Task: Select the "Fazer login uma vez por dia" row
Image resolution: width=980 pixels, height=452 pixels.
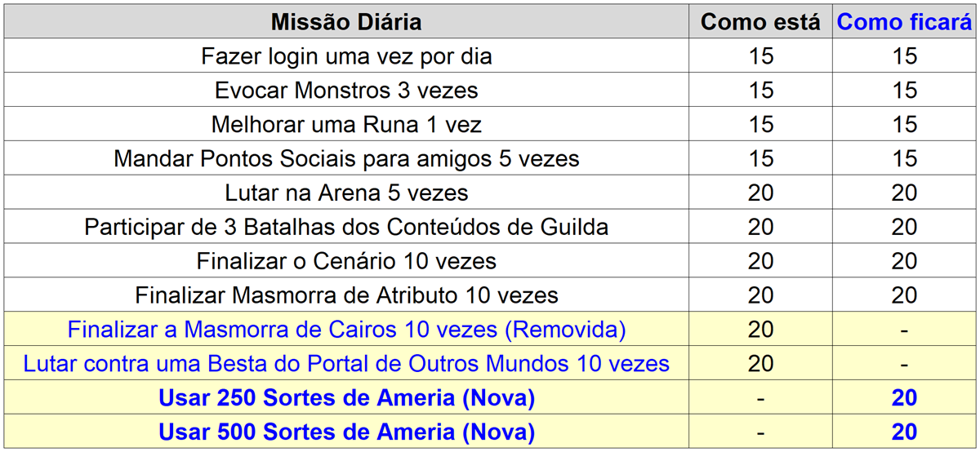Action: [x=346, y=56]
